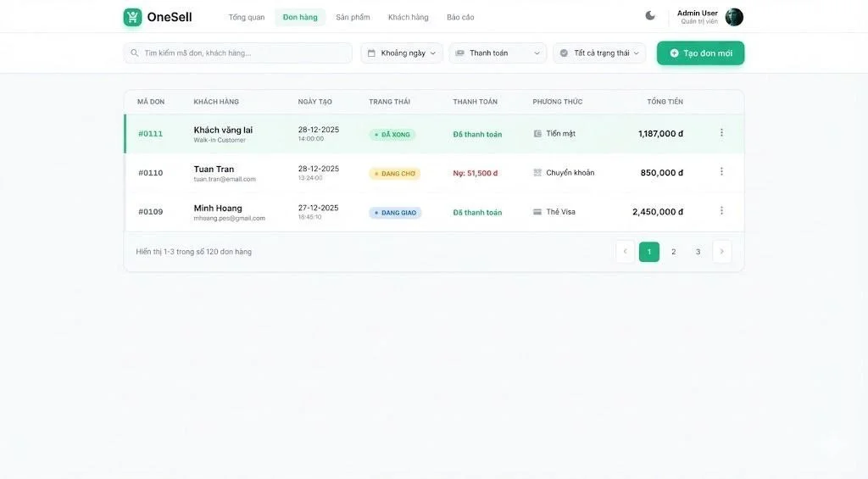868x479 pixels.
Task: Open more options for order #0109
Action: [721, 211]
